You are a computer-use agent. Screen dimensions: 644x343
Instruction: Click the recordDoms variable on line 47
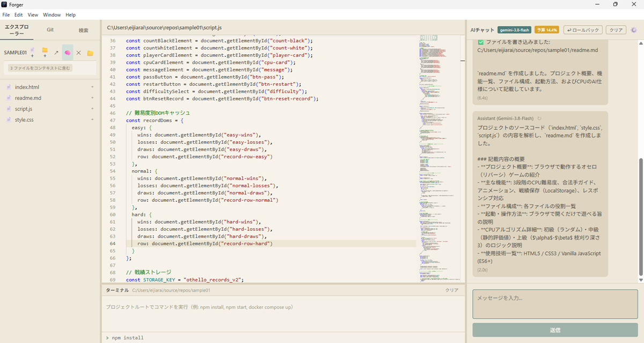coord(158,120)
